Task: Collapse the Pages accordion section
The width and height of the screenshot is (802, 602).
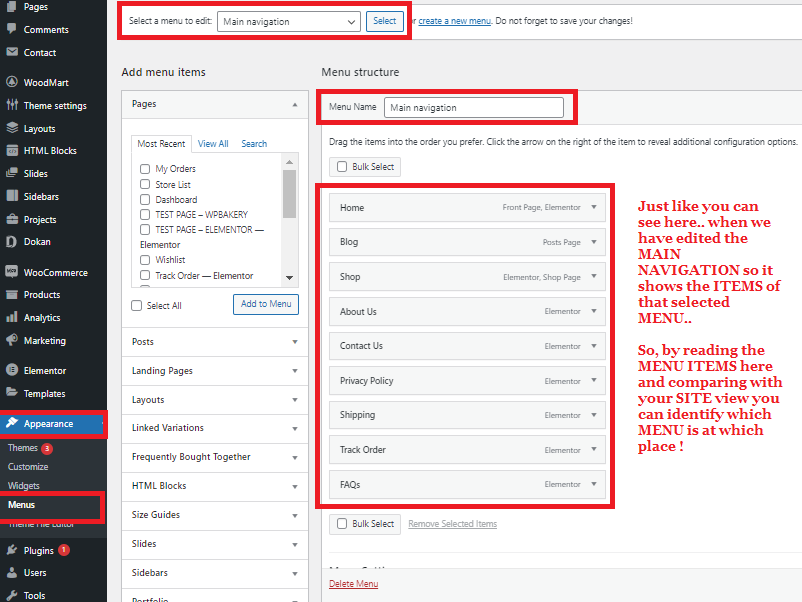Action: 215,104
